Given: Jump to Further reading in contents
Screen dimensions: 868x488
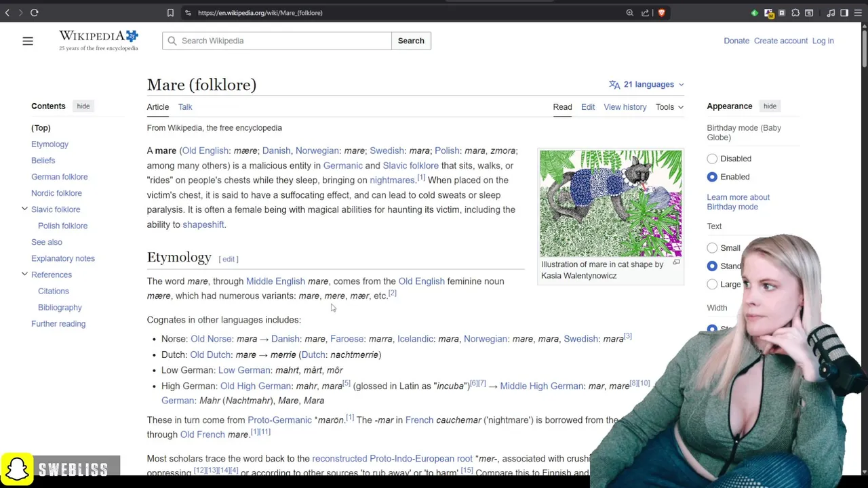Looking at the screenshot, I should 58,324.
